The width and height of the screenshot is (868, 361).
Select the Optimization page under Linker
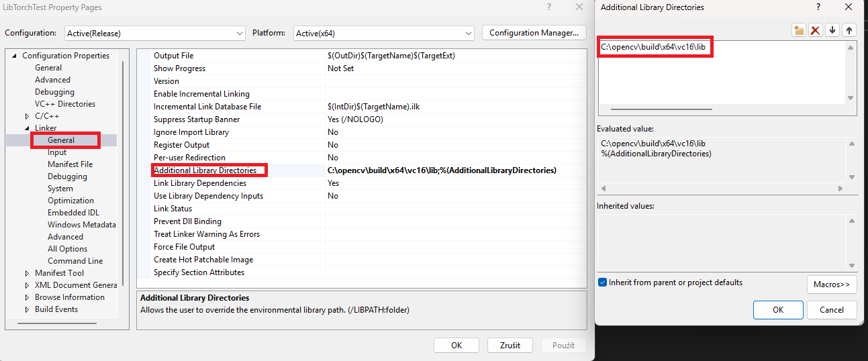point(70,201)
